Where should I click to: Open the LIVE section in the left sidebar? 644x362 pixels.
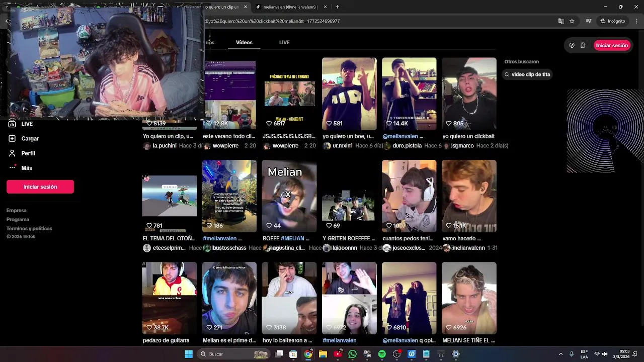click(20, 124)
